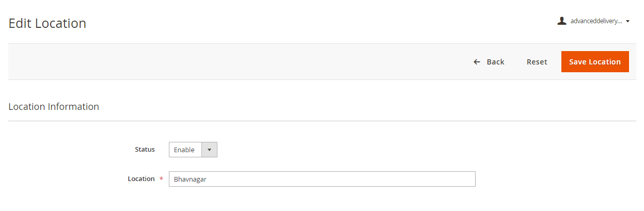
Task: Click the Enable value text
Action: 184,150
